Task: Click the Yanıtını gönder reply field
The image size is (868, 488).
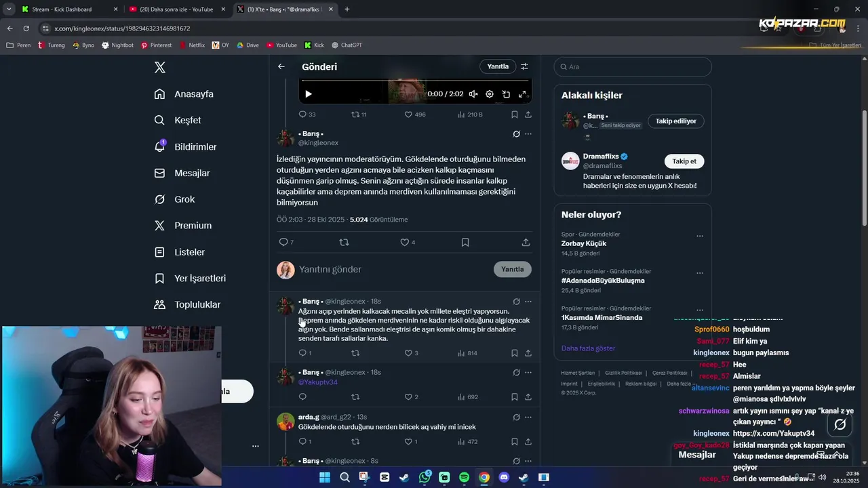Action: point(393,270)
